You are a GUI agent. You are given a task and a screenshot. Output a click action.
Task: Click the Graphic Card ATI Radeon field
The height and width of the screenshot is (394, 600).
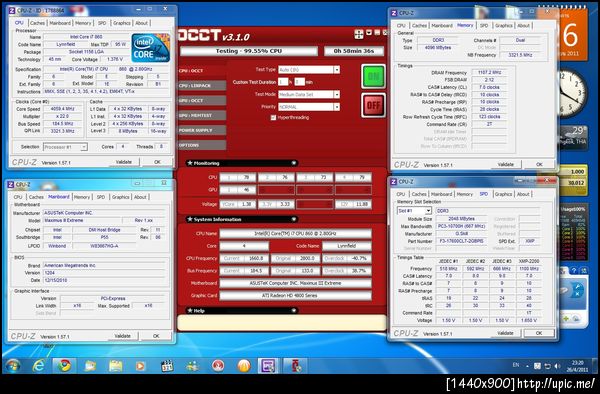[x=295, y=296]
